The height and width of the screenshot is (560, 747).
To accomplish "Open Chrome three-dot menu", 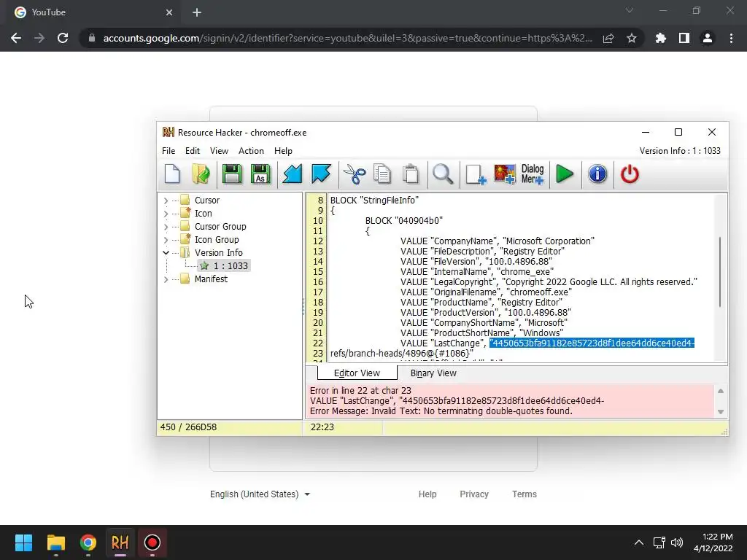I will coord(731,38).
